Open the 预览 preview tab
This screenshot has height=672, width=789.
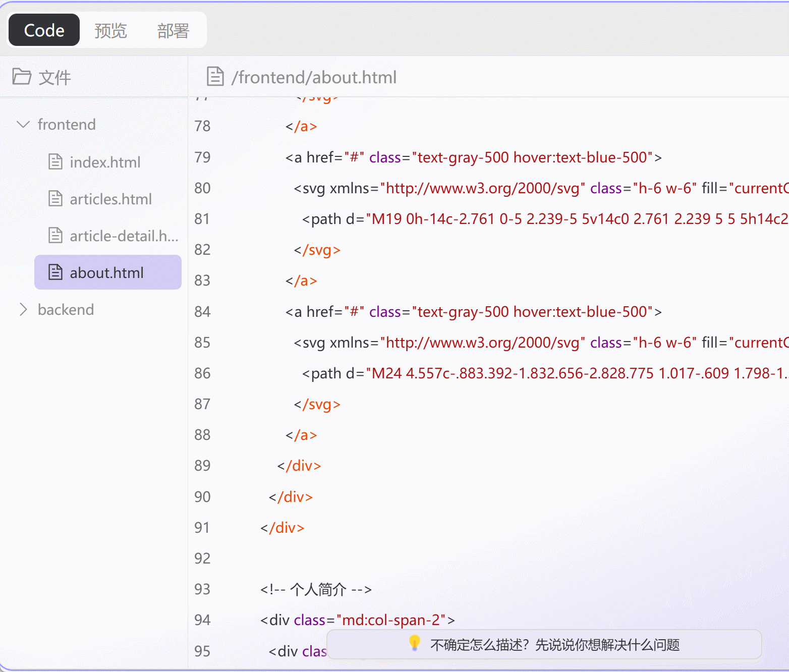pos(110,31)
